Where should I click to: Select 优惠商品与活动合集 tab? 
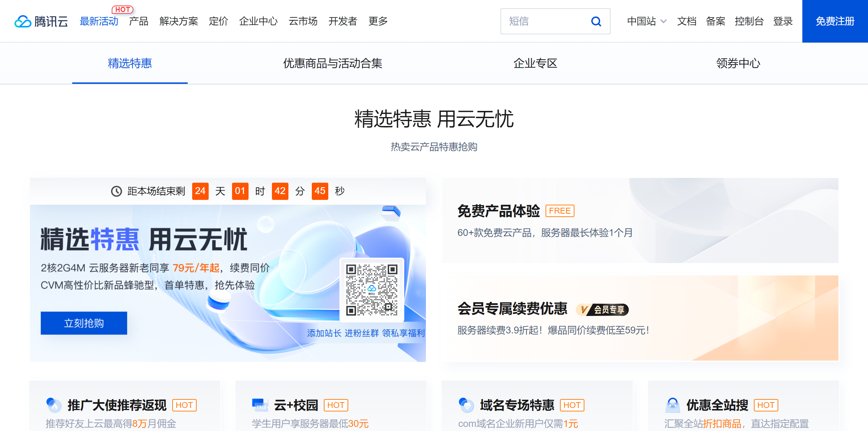(x=332, y=64)
